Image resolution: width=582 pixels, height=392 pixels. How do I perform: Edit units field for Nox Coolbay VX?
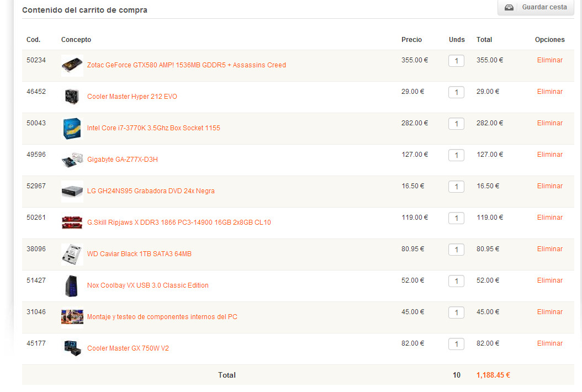coord(456,282)
